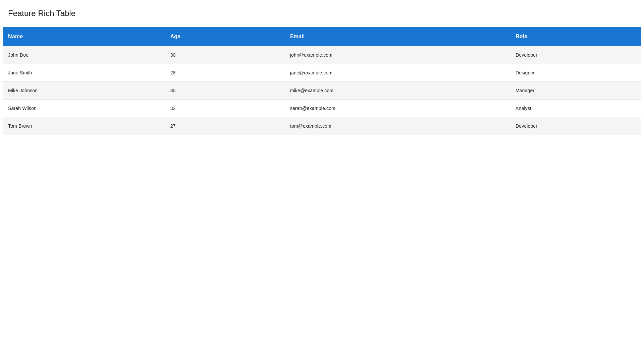The image size is (644, 362).
Task: Click the Name column header
Action: point(15,37)
